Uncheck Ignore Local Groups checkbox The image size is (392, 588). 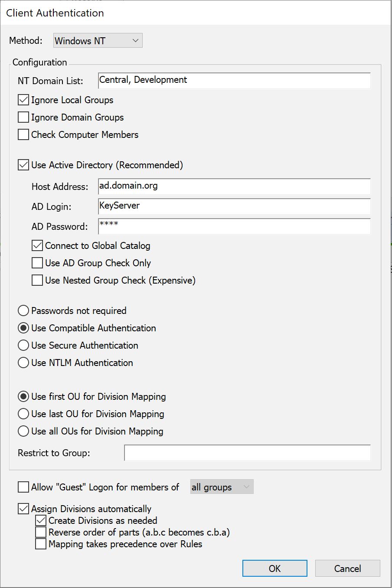coord(23,100)
